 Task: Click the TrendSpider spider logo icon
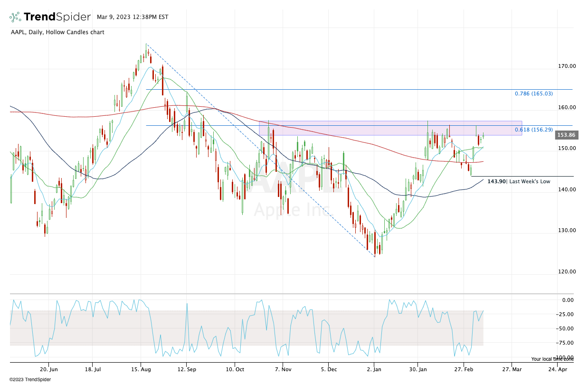point(15,17)
